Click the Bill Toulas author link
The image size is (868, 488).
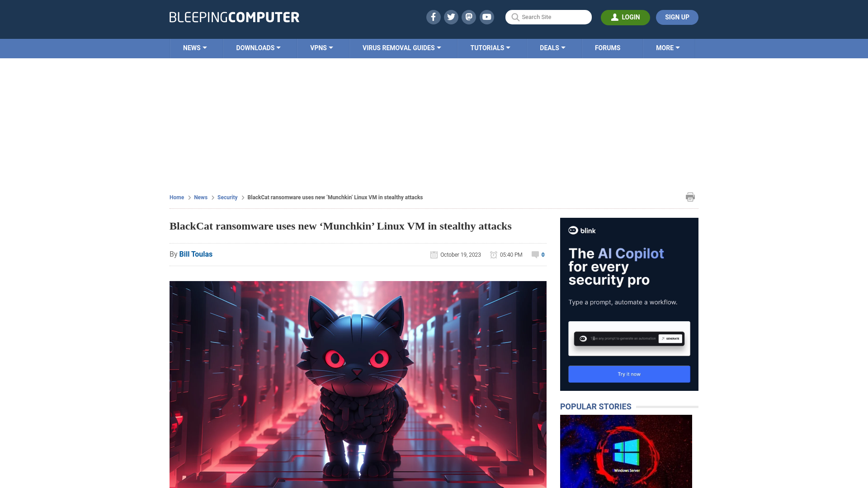196,254
